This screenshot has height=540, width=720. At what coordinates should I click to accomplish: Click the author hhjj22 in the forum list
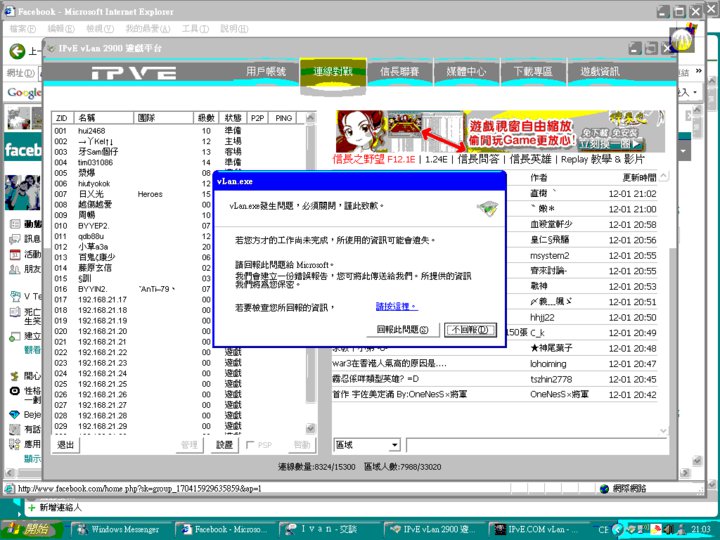(x=542, y=317)
